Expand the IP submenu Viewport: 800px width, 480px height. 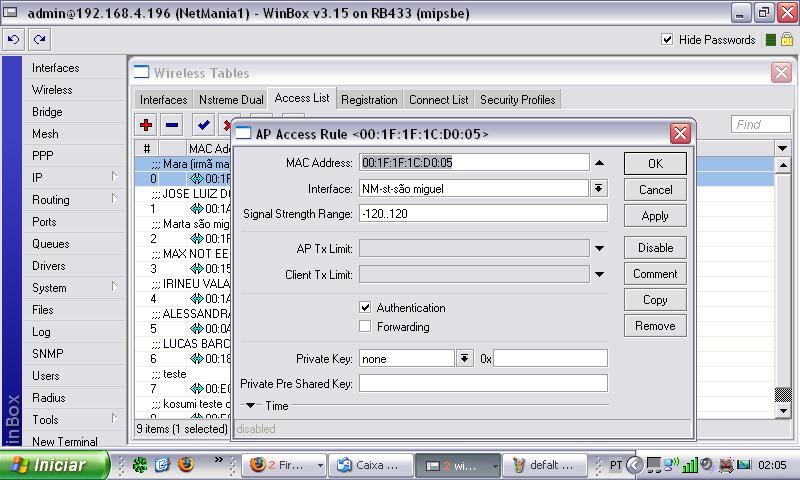pyautogui.click(x=115, y=176)
